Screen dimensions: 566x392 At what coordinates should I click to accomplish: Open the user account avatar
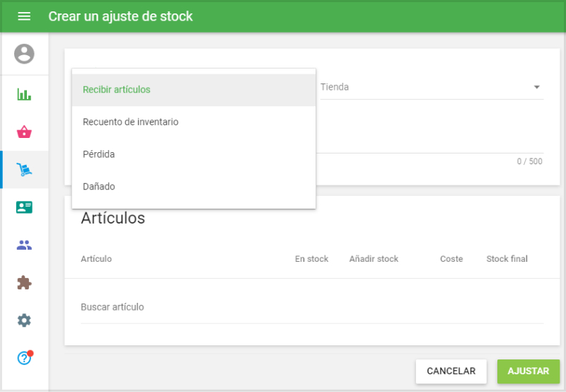(x=24, y=54)
